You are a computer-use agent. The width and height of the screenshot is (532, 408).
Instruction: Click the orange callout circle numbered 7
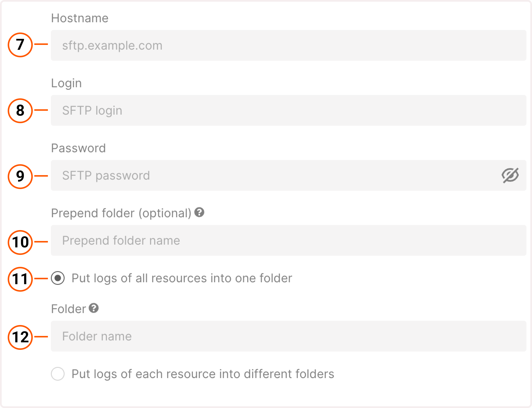(21, 45)
